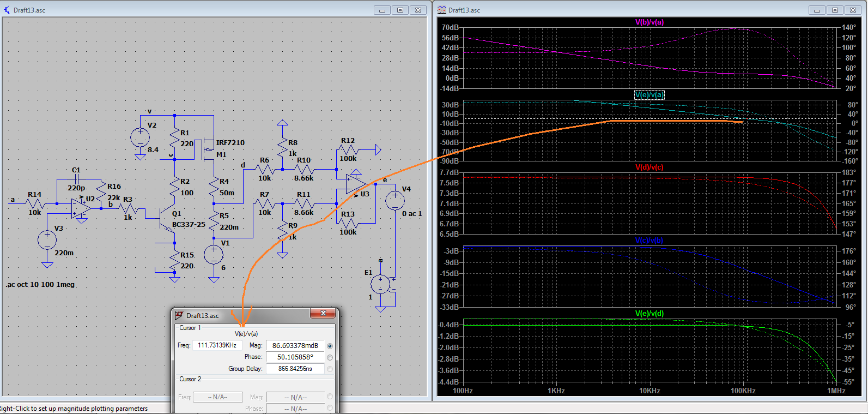868x414 pixels.
Task: Click the 100k value of R13
Action: click(x=348, y=232)
